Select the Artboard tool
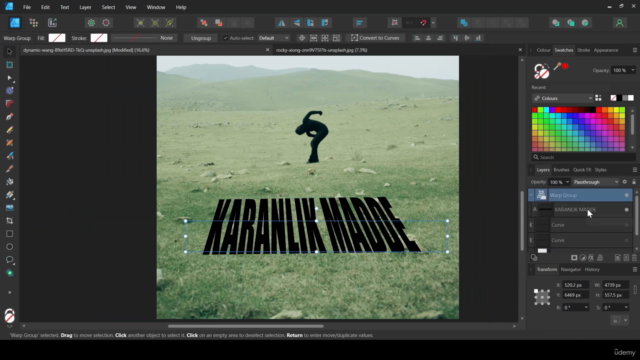The width and height of the screenshot is (640, 360). 9,65
